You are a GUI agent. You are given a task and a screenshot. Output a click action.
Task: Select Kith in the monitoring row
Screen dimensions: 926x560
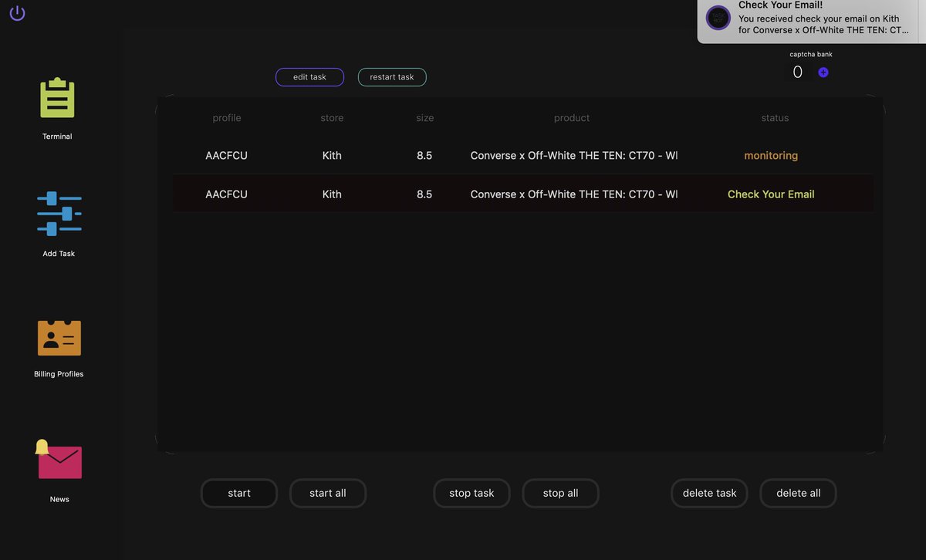332,156
